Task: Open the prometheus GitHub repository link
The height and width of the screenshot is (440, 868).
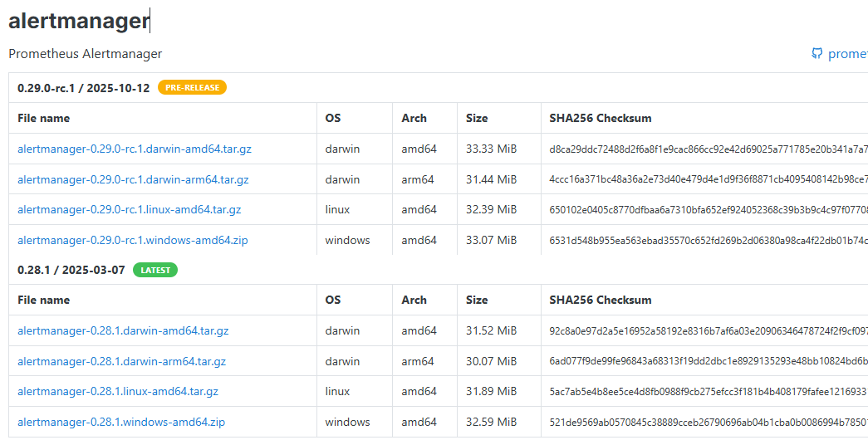Action: 847,54
